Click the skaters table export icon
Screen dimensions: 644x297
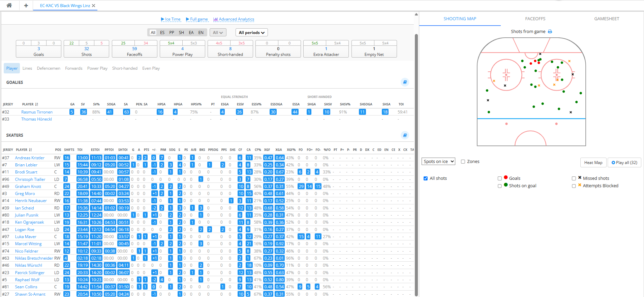[405, 135]
